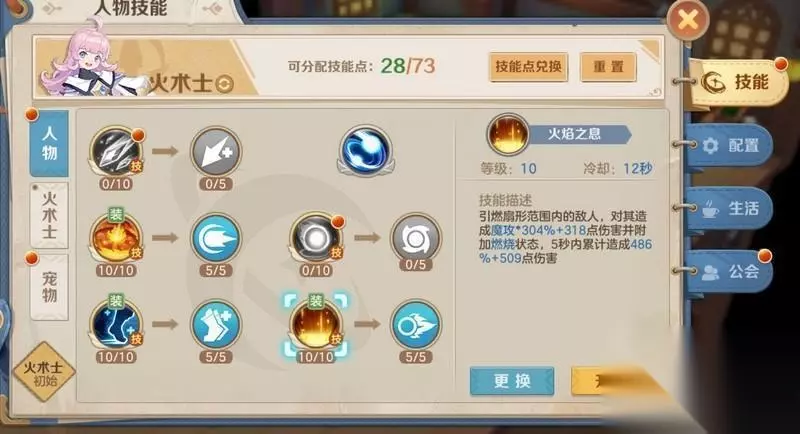
Task: Select the lightning boot skill icon
Action: [116, 324]
